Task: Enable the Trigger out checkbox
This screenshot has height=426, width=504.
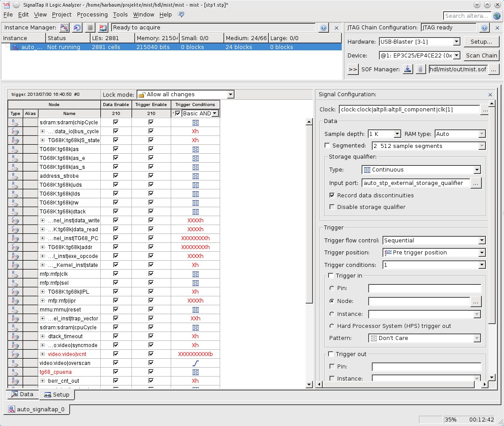Action: (x=331, y=354)
